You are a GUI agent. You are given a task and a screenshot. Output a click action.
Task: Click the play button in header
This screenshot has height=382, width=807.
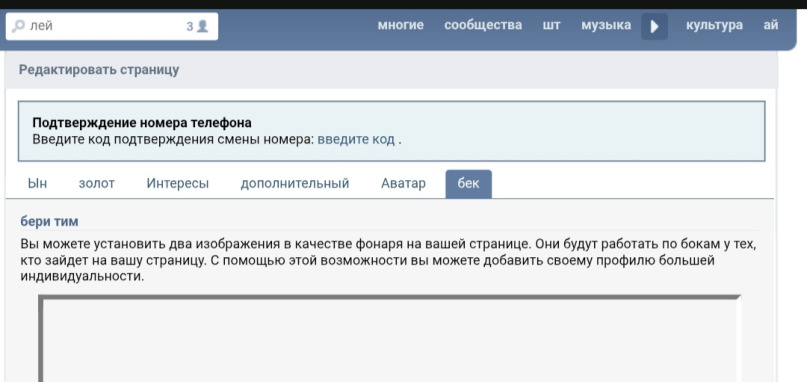coord(654,26)
